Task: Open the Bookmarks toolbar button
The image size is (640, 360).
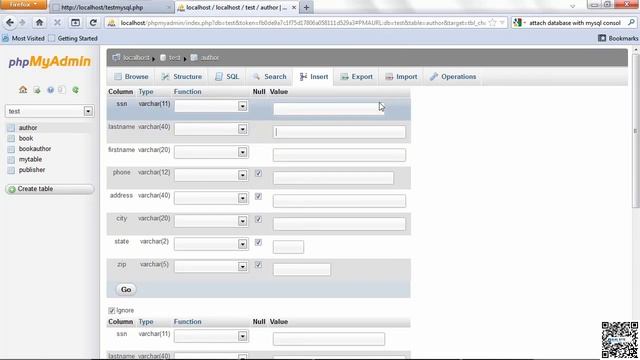Action: (618, 38)
